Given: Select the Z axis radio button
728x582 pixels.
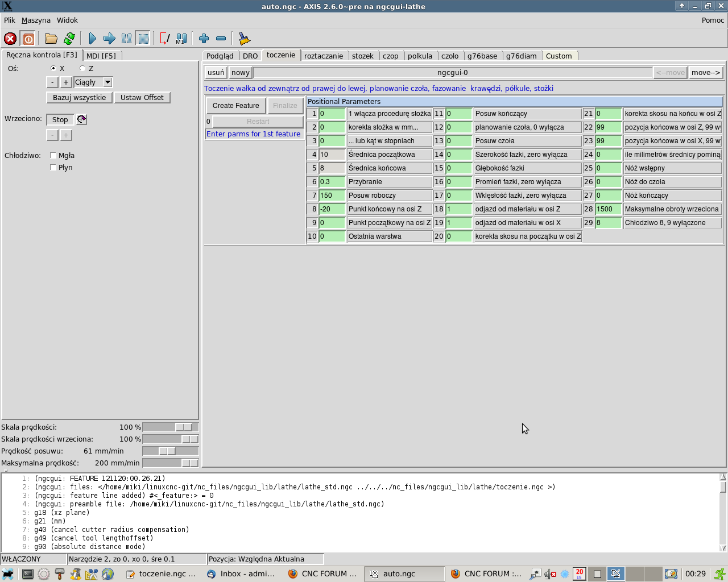Looking at the screenshot, I should click(x=82, y=68).
